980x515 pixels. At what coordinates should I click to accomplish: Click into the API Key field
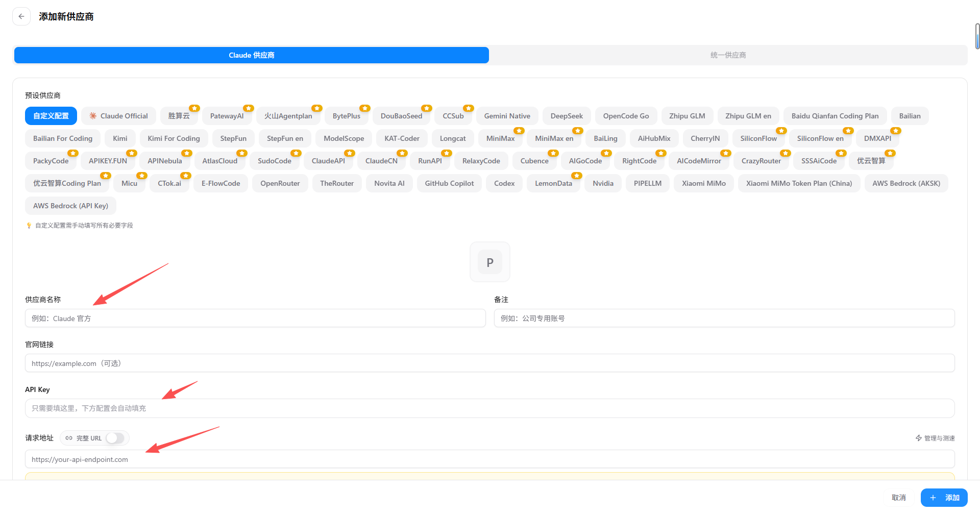pyautogui.click(x=490, y=408)
